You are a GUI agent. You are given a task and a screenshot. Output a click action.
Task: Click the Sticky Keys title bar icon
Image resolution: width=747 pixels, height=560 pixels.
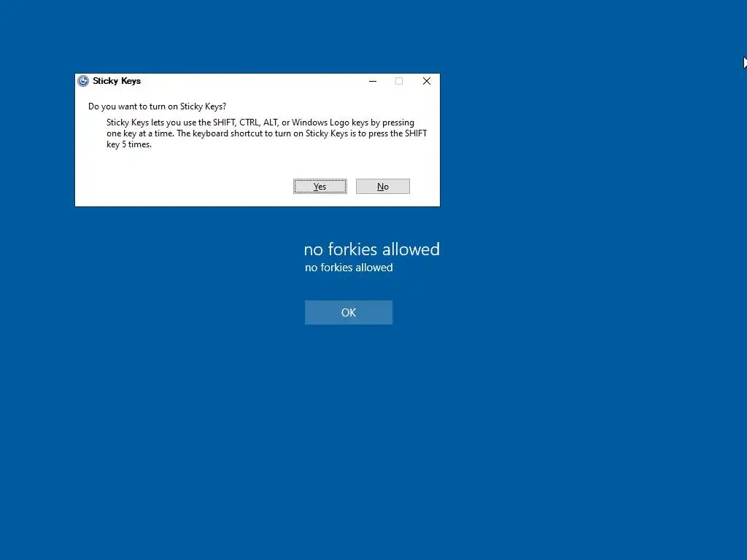coord(83,81)
